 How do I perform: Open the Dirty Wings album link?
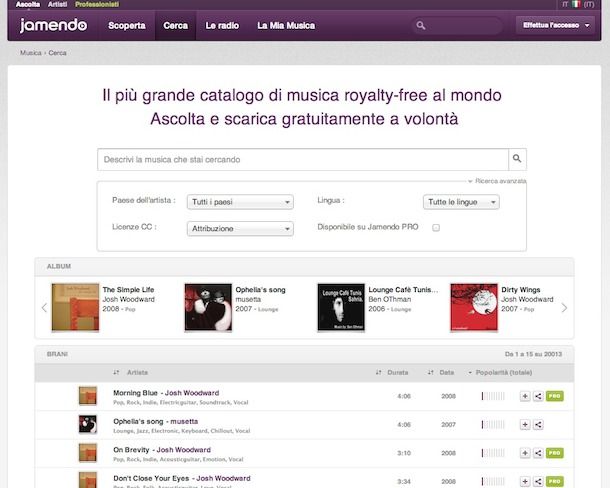coord(521,290)
